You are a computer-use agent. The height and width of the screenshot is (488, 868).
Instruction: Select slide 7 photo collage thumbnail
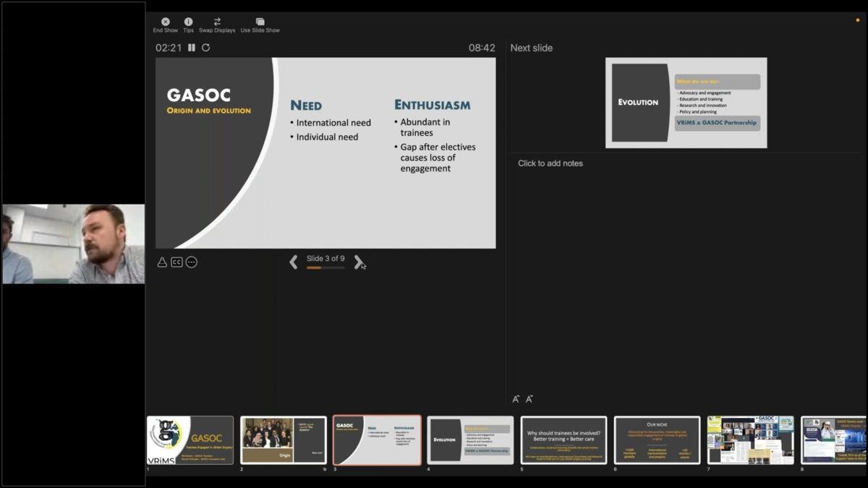[750, 440]
